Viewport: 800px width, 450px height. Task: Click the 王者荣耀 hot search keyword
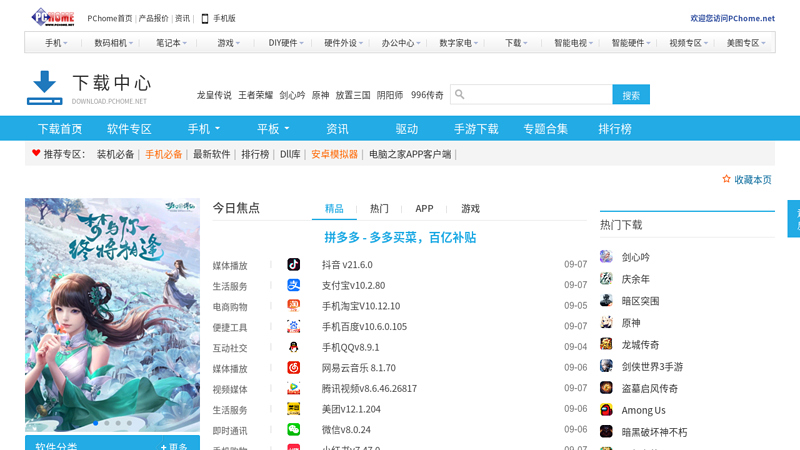coord(255,95)
